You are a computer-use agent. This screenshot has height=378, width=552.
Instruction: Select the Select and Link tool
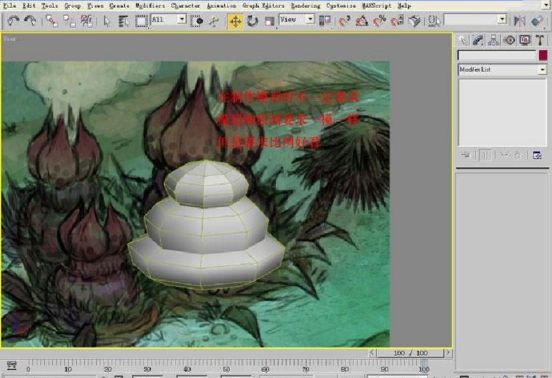pos(52,21)
